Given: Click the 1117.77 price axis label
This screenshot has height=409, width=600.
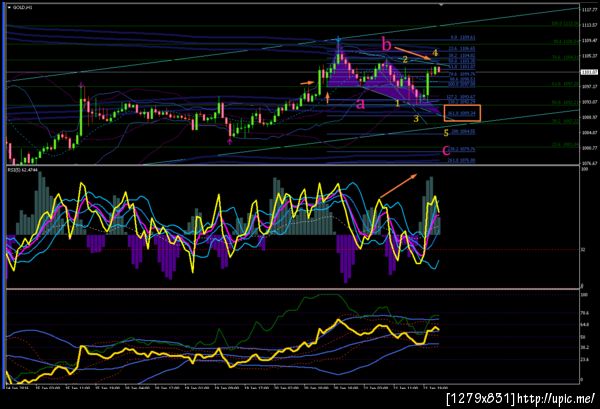Looking at the screenshot, I should (589, 10).
